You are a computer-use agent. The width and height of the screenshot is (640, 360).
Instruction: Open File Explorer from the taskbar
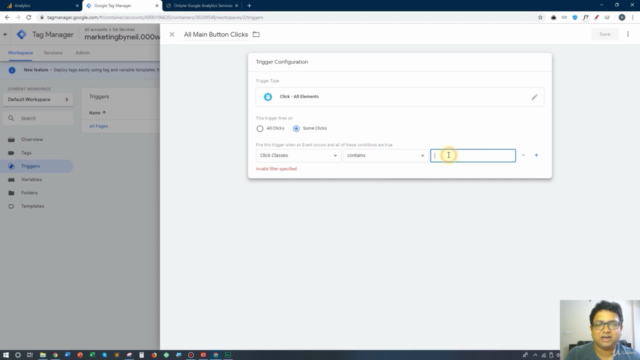click(42, 355)
